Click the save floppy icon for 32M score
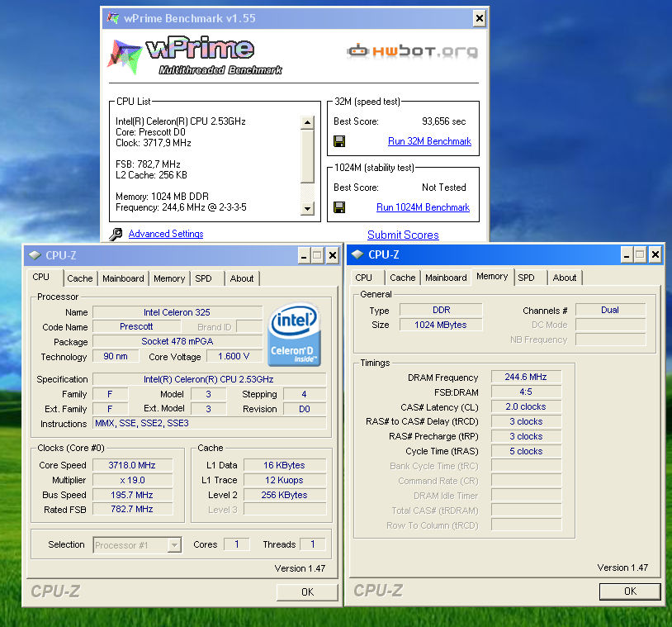The image size is (672, 627). tap(339, 141)
